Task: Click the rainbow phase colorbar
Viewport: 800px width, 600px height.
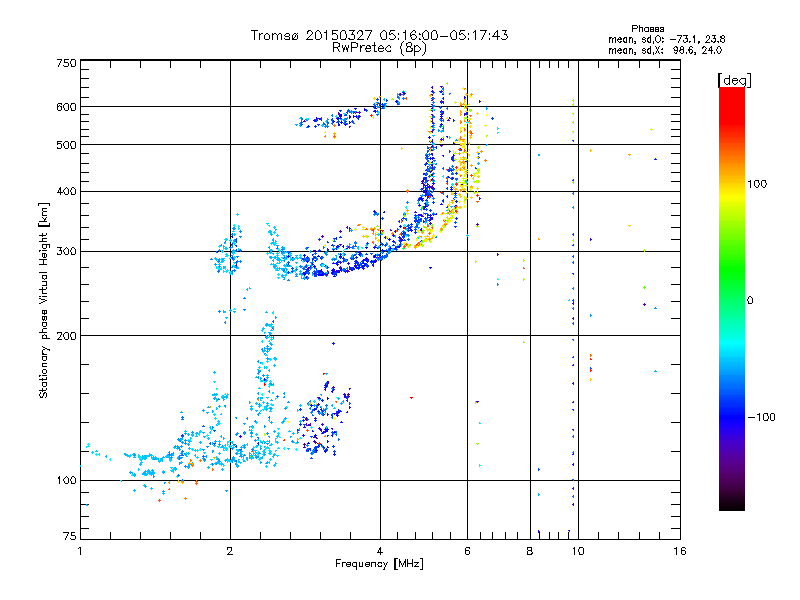Action: [732, 298]
